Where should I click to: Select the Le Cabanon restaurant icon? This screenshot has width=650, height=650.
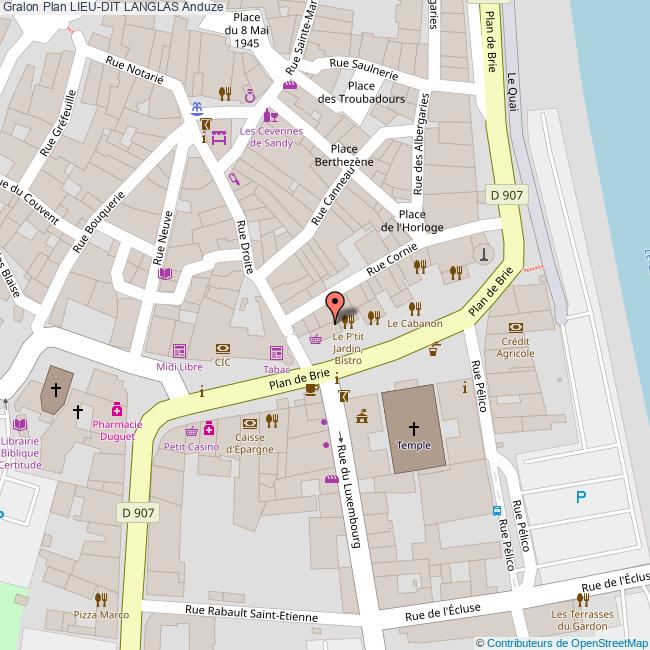point(415,308)
